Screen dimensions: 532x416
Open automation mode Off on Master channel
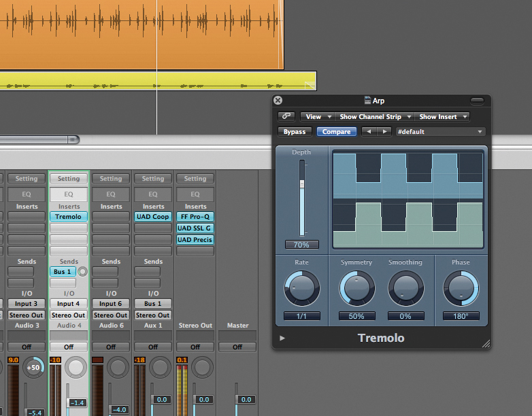237,347
